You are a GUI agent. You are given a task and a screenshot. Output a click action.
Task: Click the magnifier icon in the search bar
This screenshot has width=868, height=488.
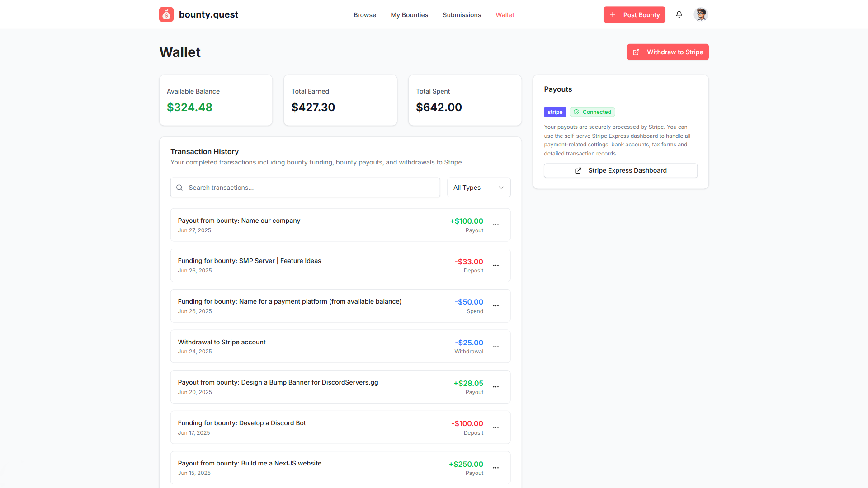tap(179, 187)
